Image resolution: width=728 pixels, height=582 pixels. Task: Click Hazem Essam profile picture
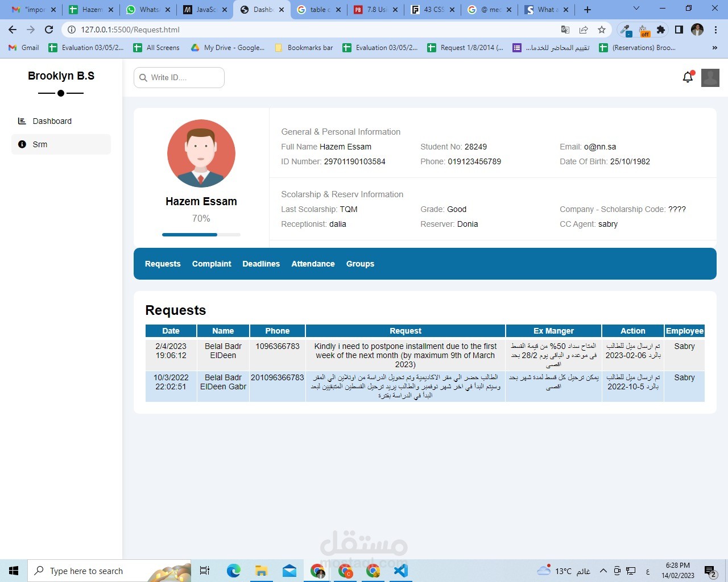point(201,153)
